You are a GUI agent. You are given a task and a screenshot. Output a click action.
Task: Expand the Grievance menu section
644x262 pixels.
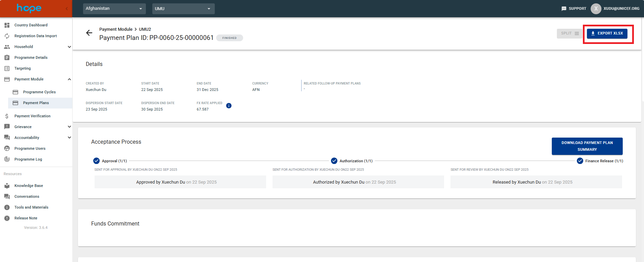point(69,127)
